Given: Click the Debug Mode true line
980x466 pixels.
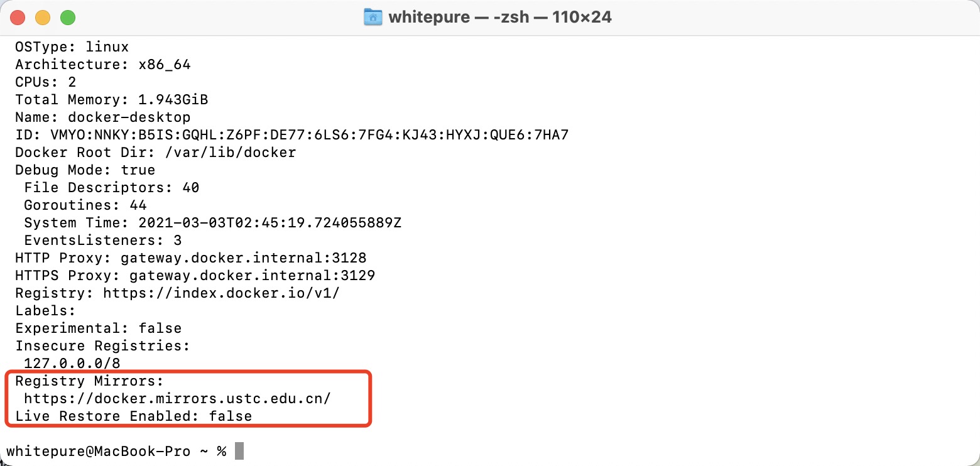Looking at the screenshot, I should 85,170.
